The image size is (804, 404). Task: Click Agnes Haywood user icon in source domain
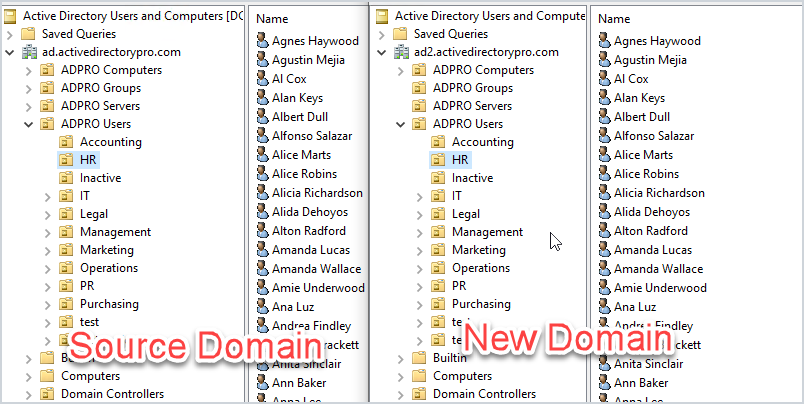tap(263, 41)
